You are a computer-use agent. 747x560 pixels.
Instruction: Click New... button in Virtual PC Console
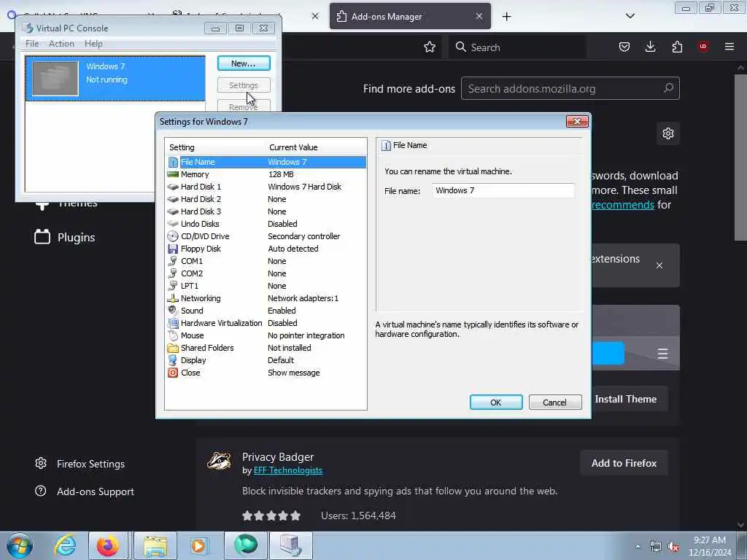click(244, 63)
